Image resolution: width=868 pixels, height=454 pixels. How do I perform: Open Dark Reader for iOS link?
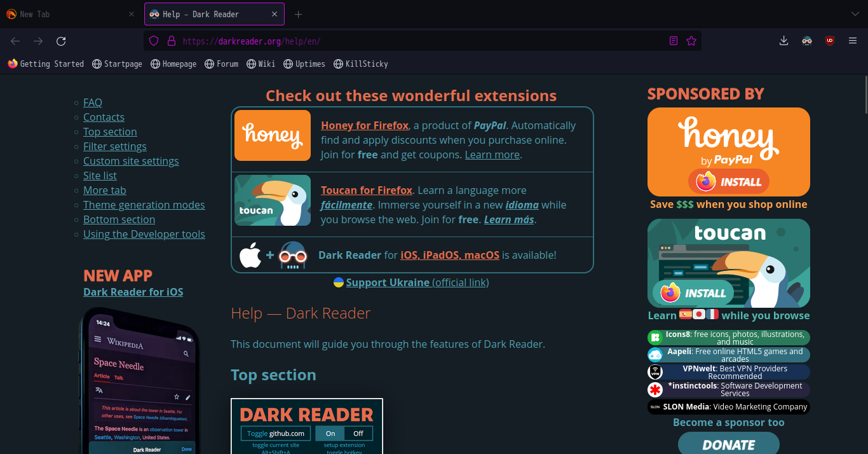133,292
